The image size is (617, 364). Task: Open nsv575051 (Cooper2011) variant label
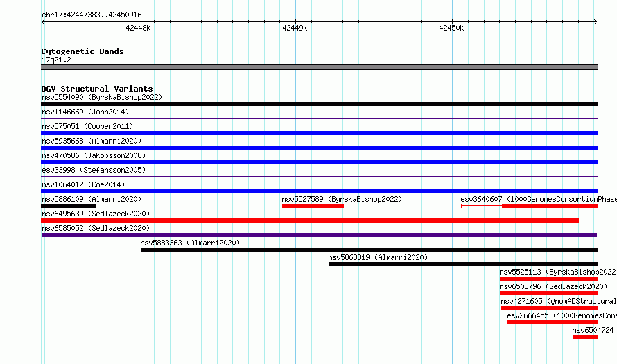87,126
